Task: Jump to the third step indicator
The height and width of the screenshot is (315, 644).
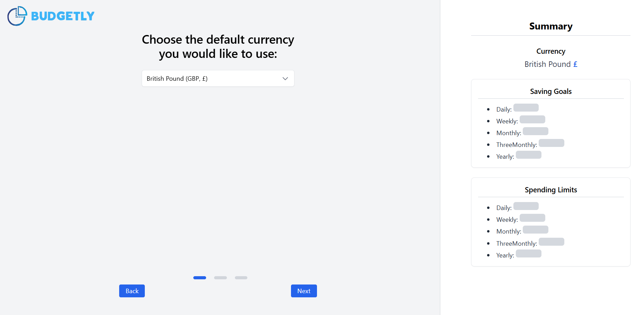Action: pos(241,278)
